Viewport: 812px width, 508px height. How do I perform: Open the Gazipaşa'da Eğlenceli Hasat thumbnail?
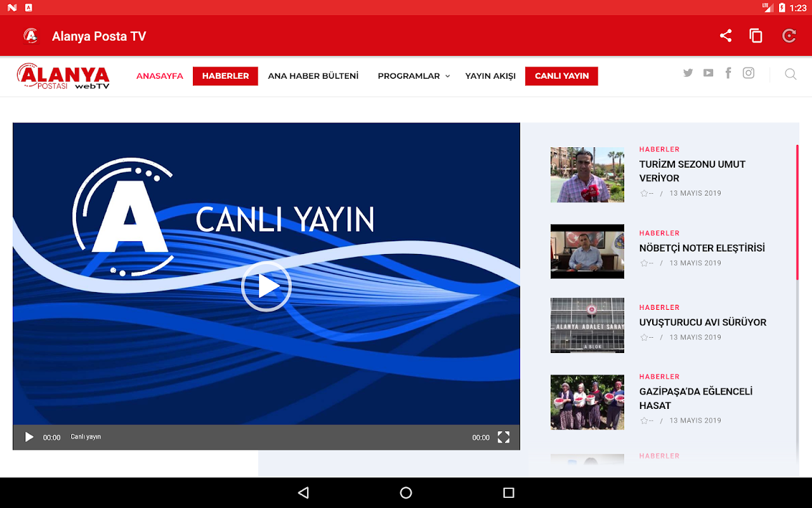(x=587, y=402)
